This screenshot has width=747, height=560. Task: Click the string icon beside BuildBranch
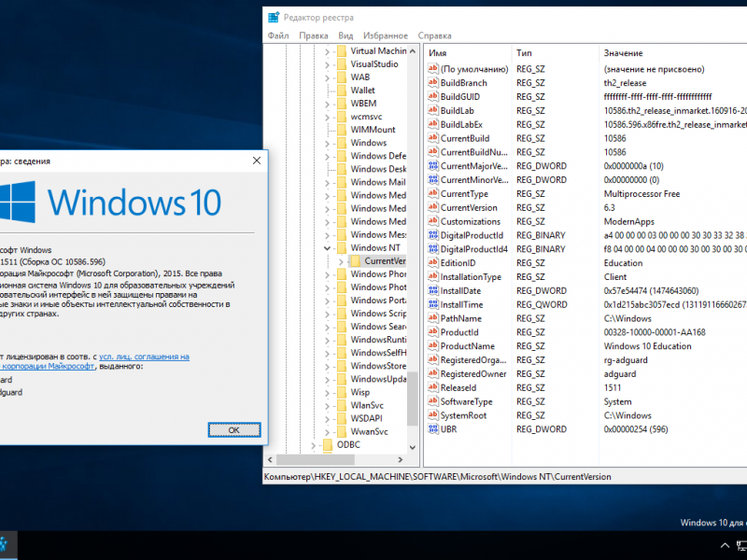point(433,82)
